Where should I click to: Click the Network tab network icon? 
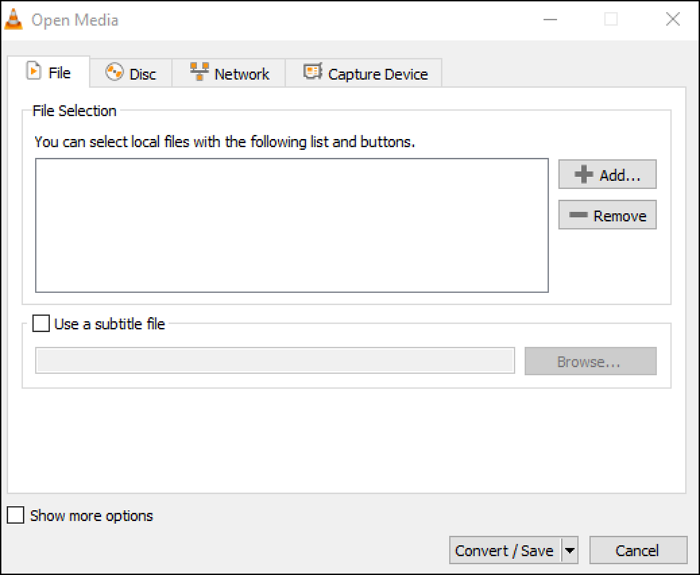pyautogui.click(x=199, y=73)
